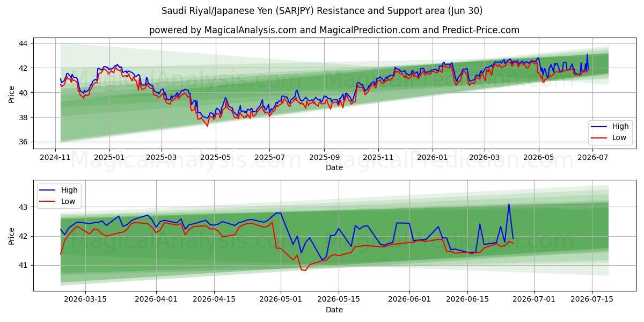Click the upper chart price label 44

click(x=25, y=43)
